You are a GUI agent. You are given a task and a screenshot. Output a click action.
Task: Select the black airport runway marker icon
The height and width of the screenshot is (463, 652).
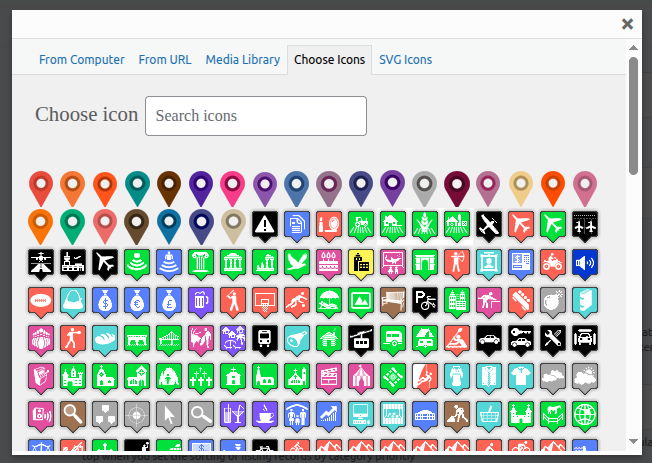[41, 265]
